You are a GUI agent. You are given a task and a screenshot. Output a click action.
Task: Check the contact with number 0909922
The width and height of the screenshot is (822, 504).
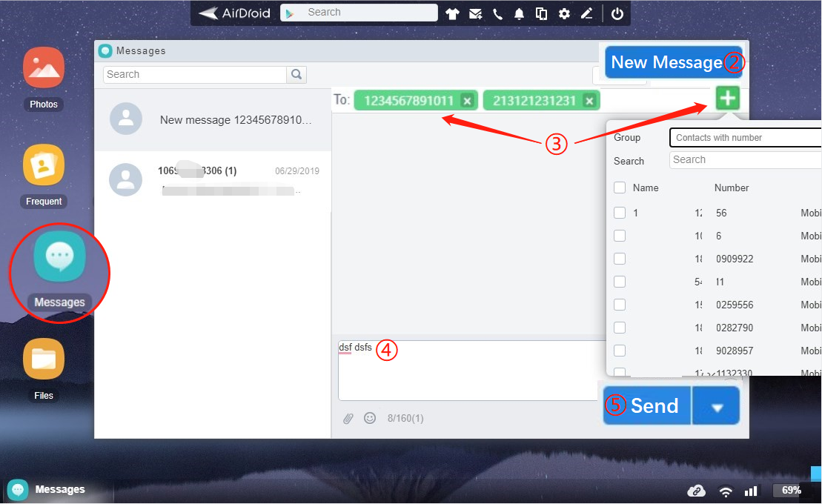pos(620,258)
